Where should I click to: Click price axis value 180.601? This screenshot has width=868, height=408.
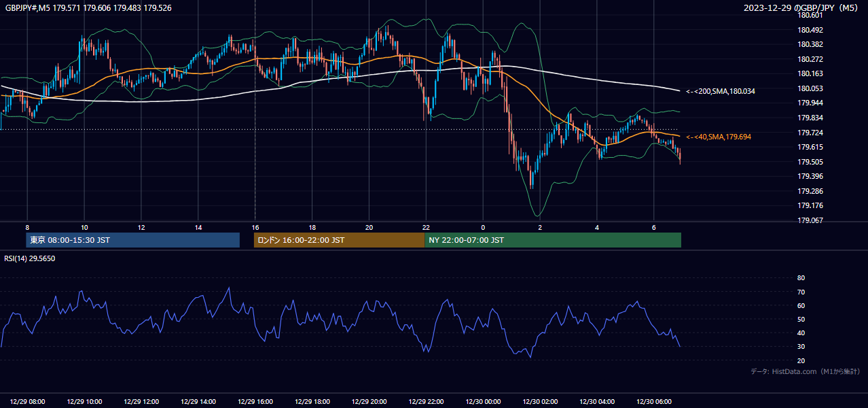pos(810,15)
